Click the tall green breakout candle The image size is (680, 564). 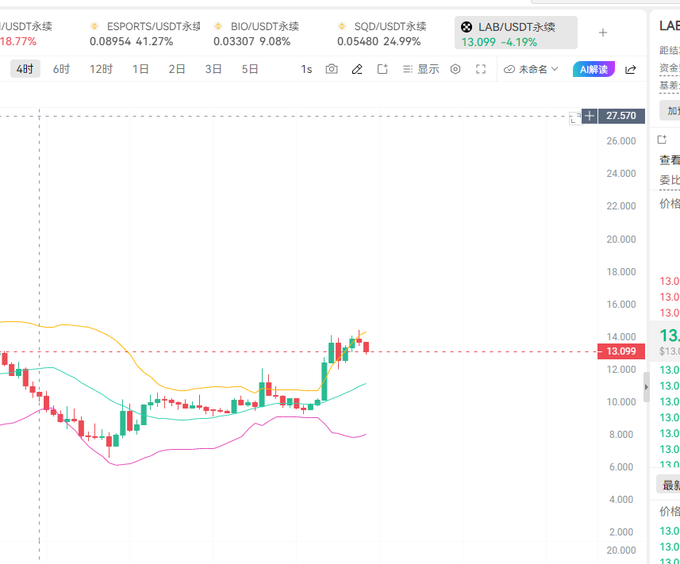[x=324, y=381]
